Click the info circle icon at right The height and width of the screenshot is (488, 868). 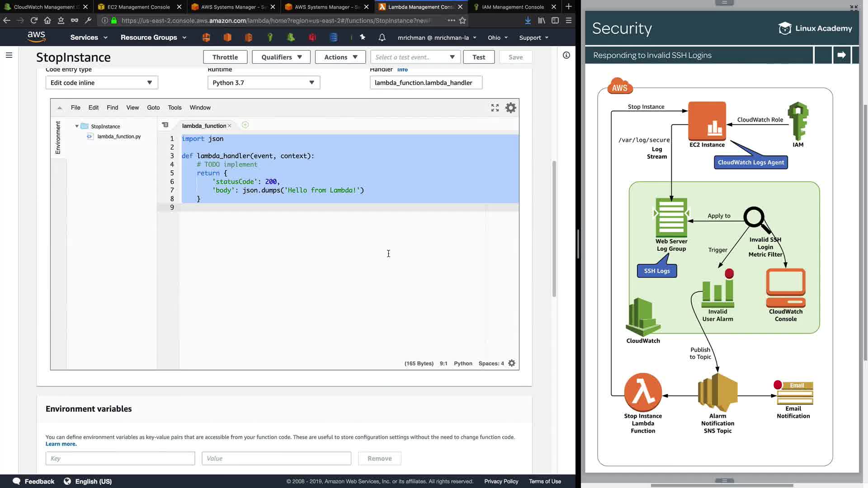click(566, 55)
